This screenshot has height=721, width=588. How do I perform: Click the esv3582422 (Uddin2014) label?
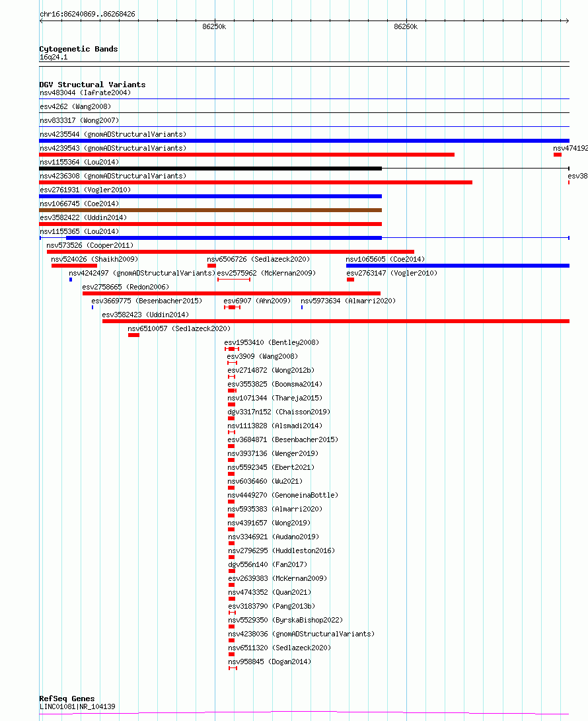click(83, 217)
